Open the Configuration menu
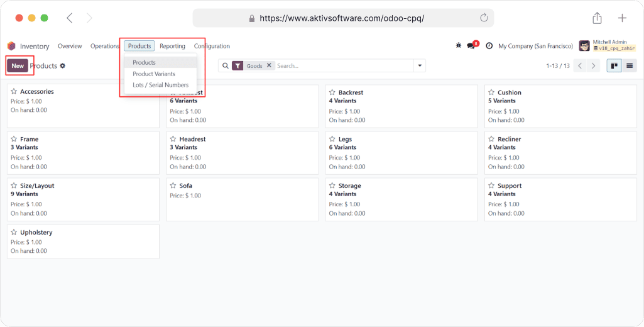 tap(212, 46)
